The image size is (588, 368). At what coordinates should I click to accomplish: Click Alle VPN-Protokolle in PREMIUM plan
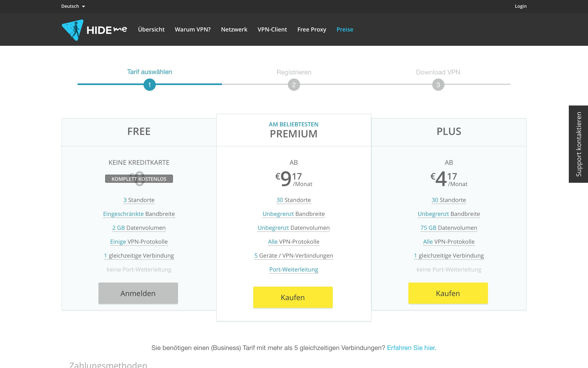coord(294,242)
